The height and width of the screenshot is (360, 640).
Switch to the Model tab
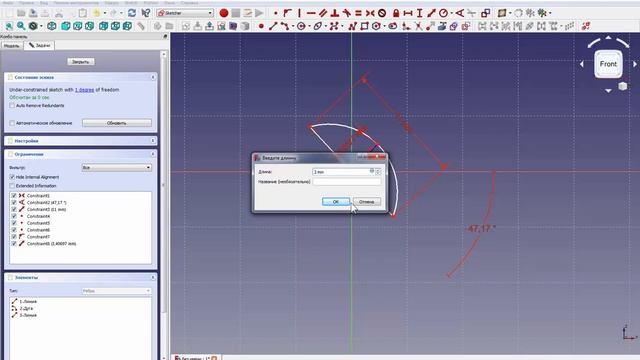tap(11, 46)
